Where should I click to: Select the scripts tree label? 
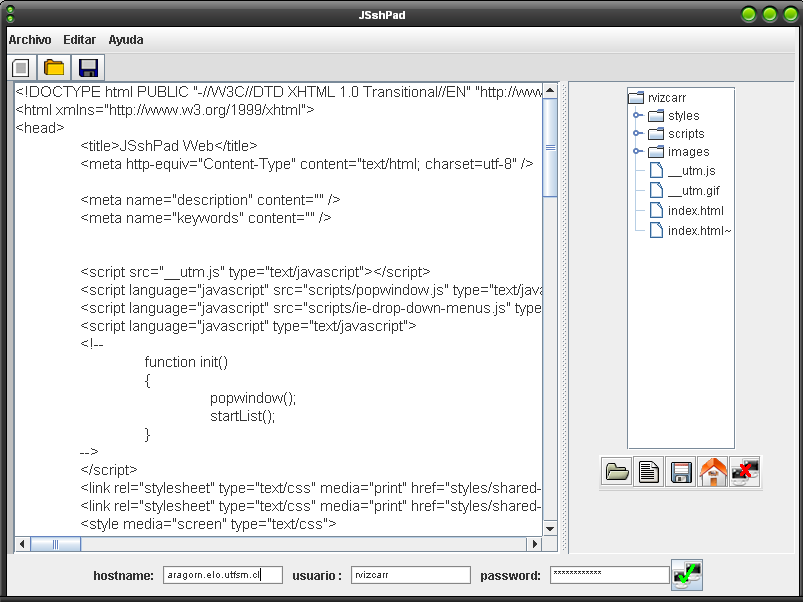click(686, 134)
